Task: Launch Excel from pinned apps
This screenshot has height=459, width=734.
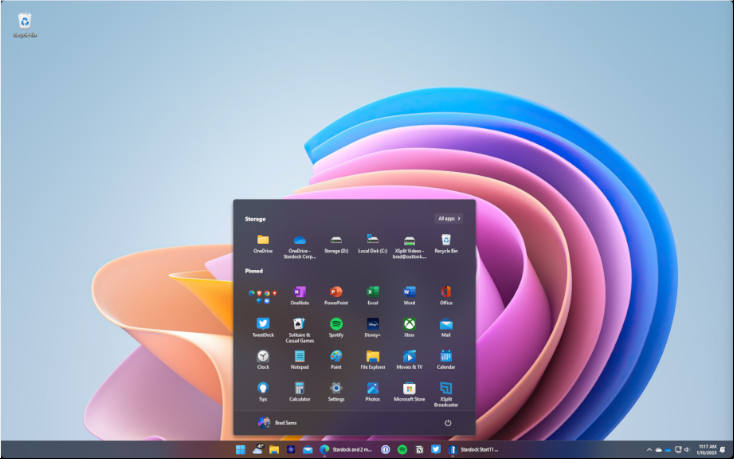Action: [373, 296]
